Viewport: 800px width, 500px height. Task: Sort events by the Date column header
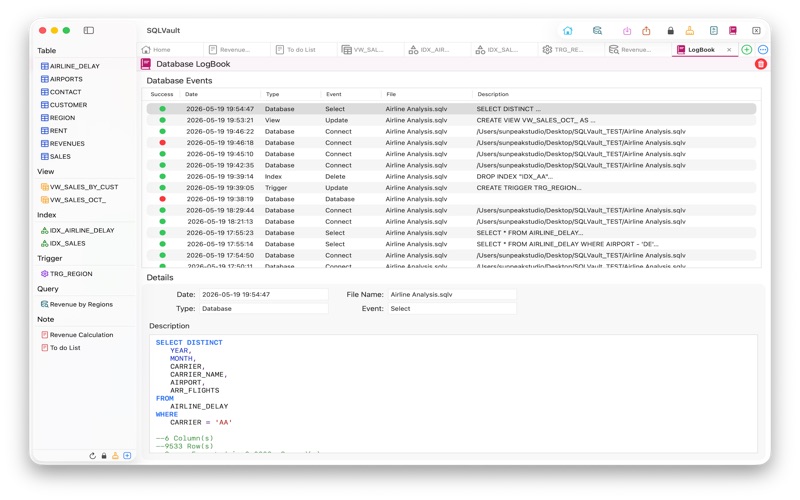tap(191, 94)
